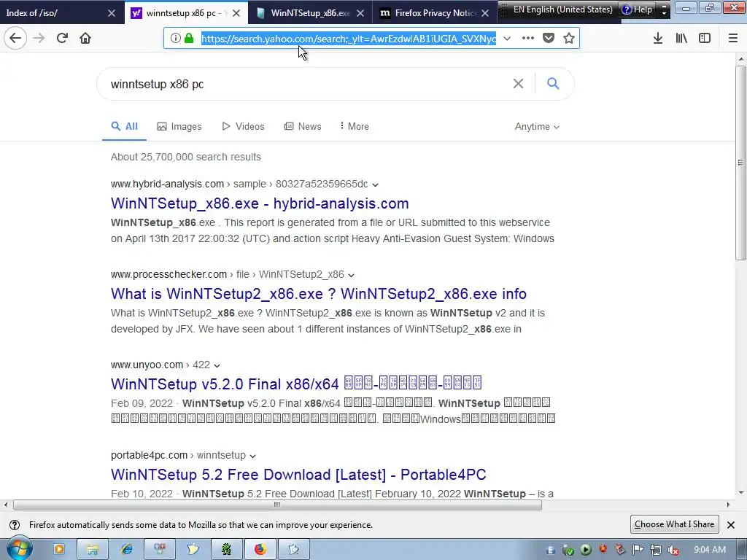
Task: Expand hybrid-analysis.com result options arrow
Action: click(376, 184)
